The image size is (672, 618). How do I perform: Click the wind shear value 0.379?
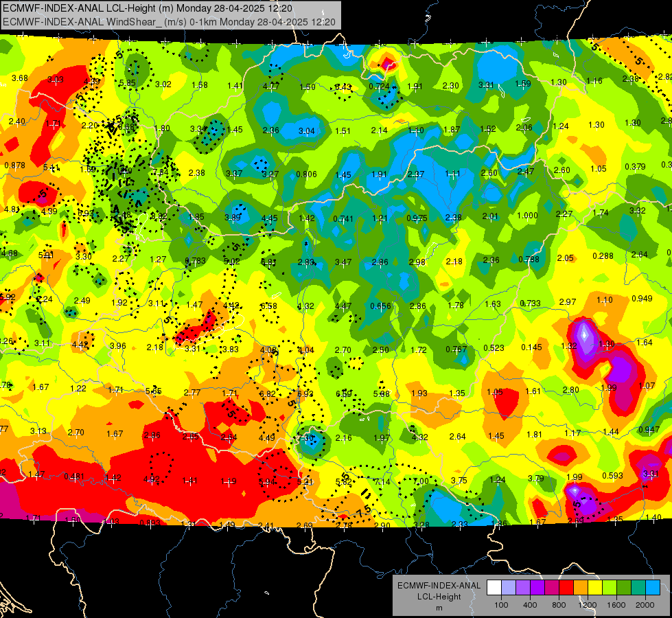pyautogui.click(x=635, y=166)
